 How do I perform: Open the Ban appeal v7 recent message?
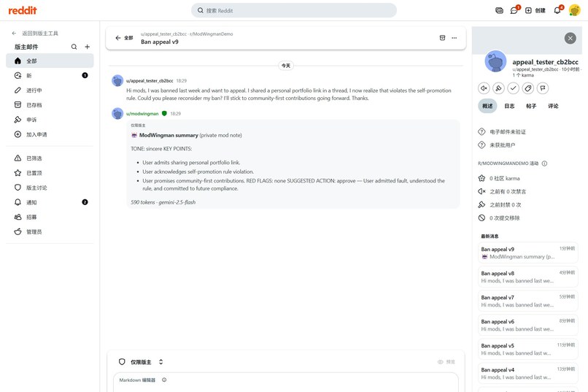[528, 301]
